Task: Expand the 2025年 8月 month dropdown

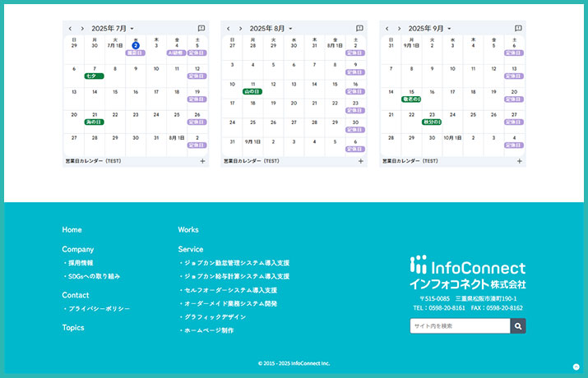Action: click(x=271, y=29)
